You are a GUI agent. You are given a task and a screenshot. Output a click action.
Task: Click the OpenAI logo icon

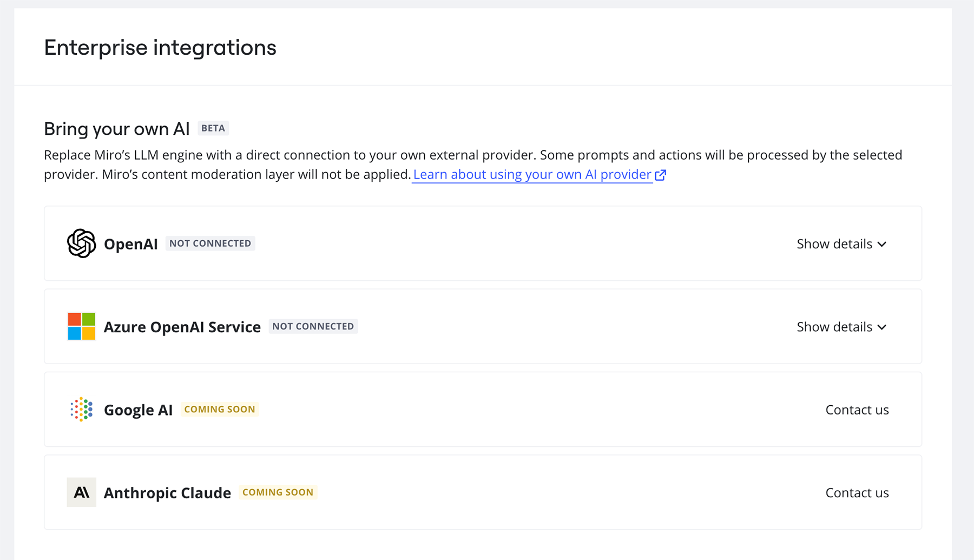[81, 243]
